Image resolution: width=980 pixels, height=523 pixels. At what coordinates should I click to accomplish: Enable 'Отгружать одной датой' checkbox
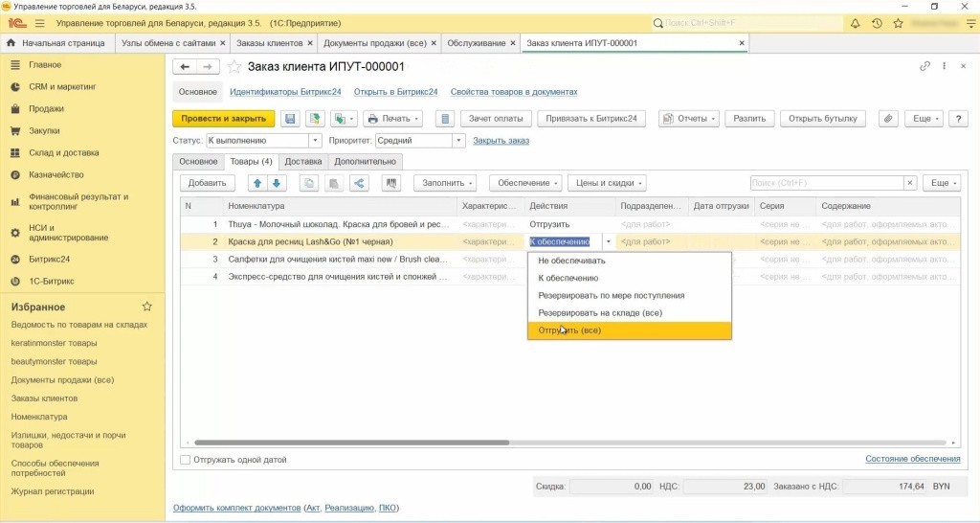(x=186, y=460)
